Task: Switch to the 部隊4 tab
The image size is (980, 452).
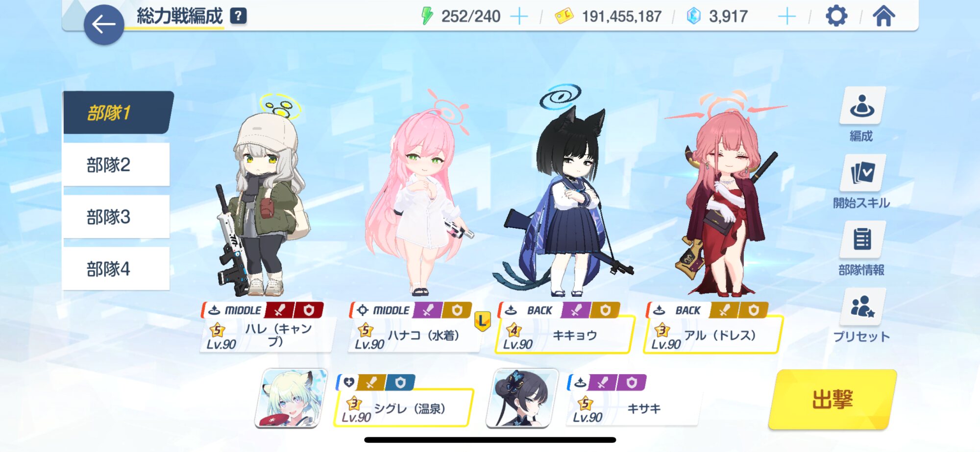Action: click(116, 268)
